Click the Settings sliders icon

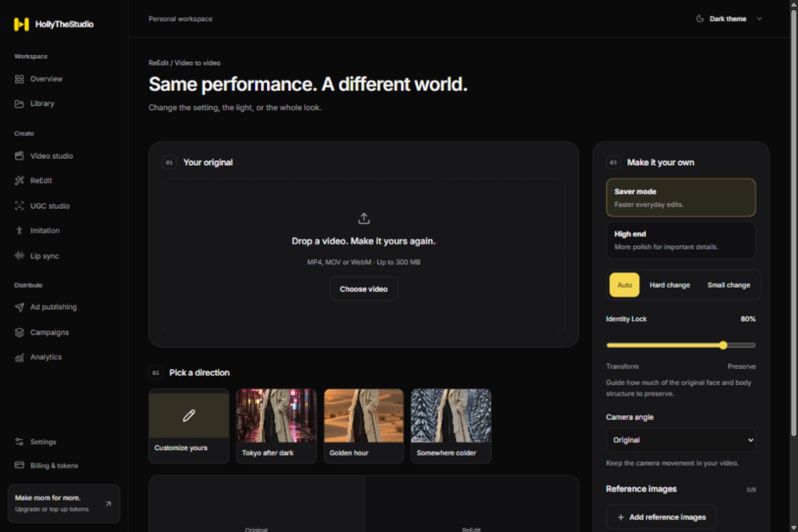click(19, 442)
